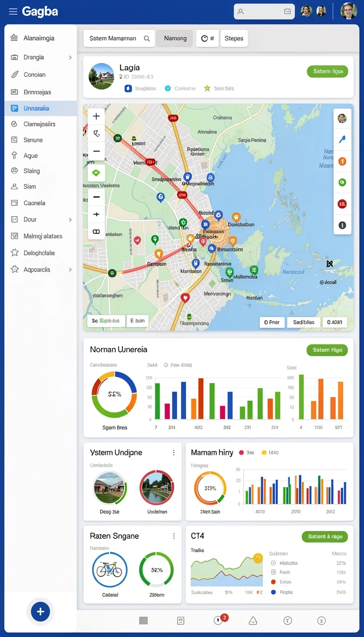The image size is (364, 637).
Task: Select Unnataiia in the sidebar
Action: (41, 109)
